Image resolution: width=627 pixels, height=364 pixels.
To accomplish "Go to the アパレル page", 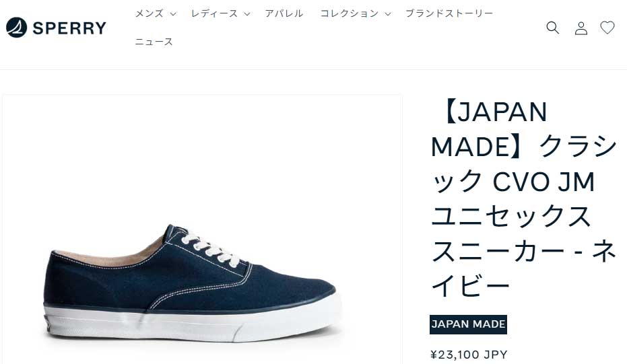I will [x=284, y=13].
